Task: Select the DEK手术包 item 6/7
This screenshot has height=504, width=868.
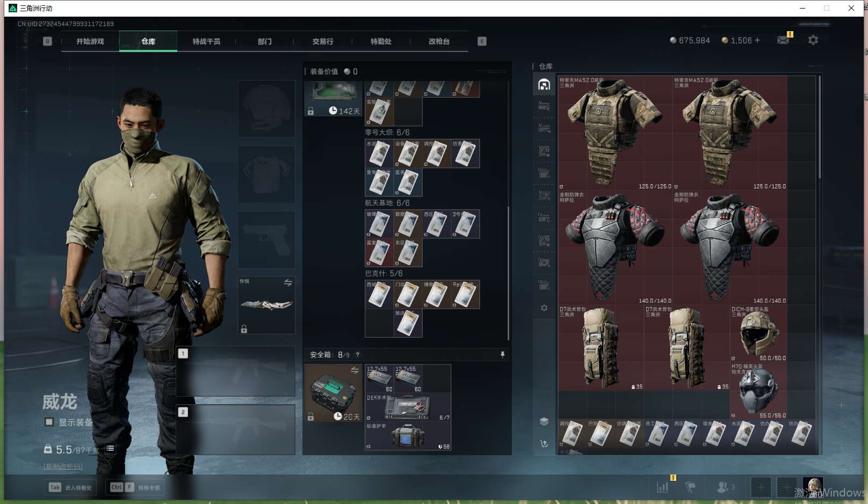Action: (408, 407)
